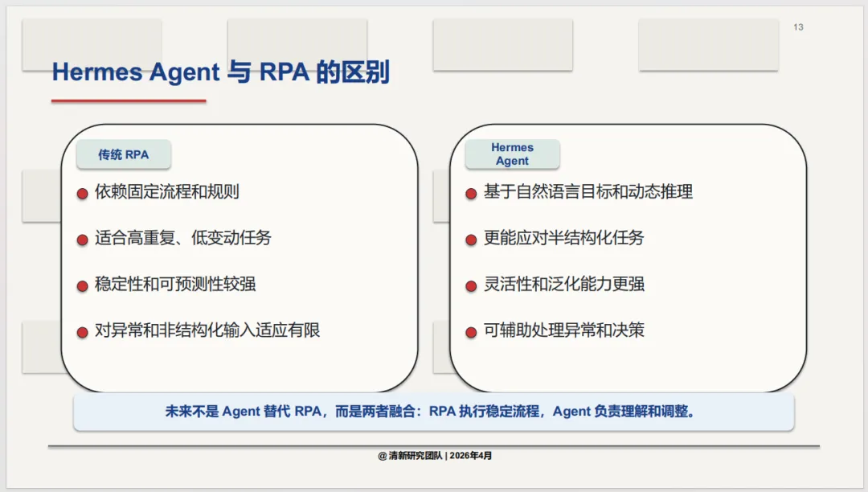Click the red bullet beside '更能应对半结构化任务'
The height and width of the screenshot is (492, 868).
click(x=471, y=240)
